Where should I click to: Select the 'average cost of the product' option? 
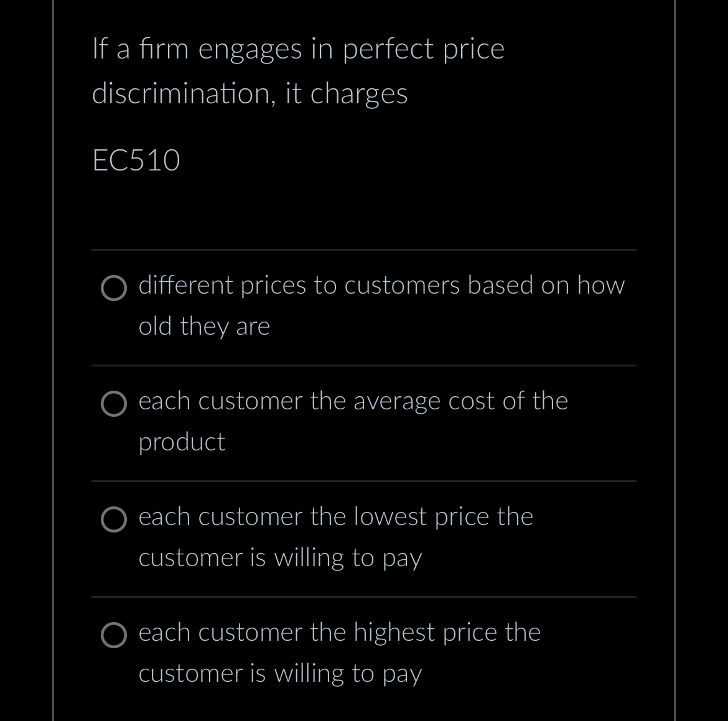point(114,404)
